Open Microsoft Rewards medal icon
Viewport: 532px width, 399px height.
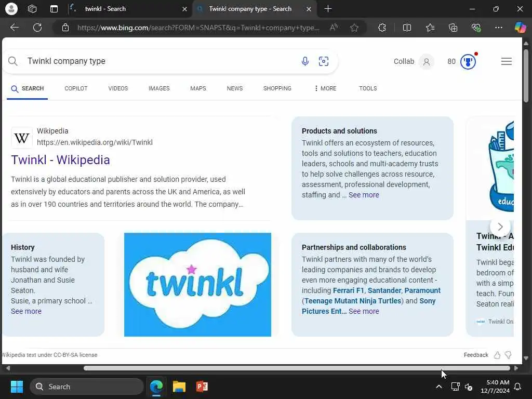click(x=468, y=61)
